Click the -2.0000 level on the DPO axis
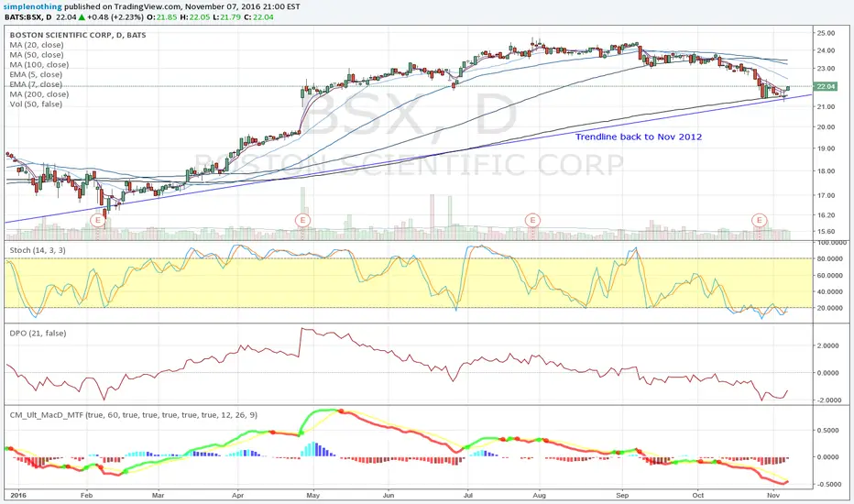Screen dimensions: 854x504 click(830, 400)
